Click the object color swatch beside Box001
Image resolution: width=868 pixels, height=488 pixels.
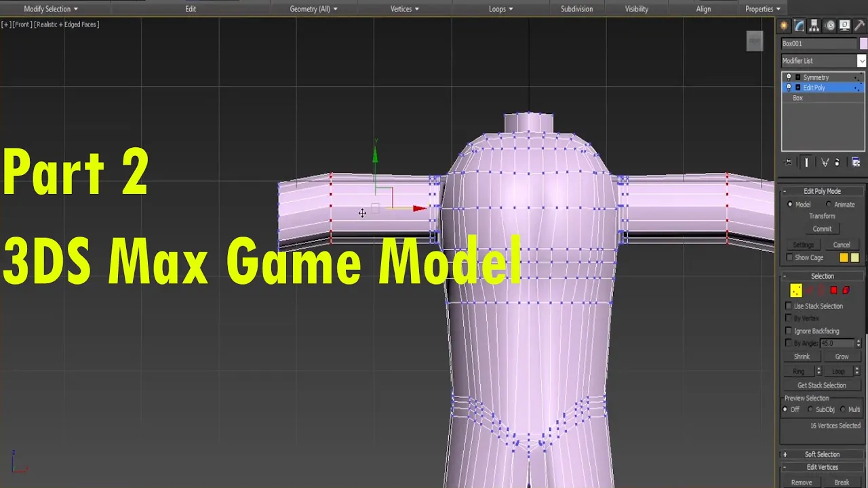863,43
